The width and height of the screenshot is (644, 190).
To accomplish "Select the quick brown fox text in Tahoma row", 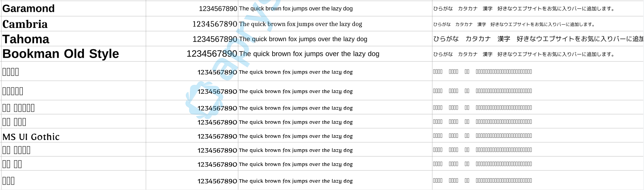I will [303, 39].
